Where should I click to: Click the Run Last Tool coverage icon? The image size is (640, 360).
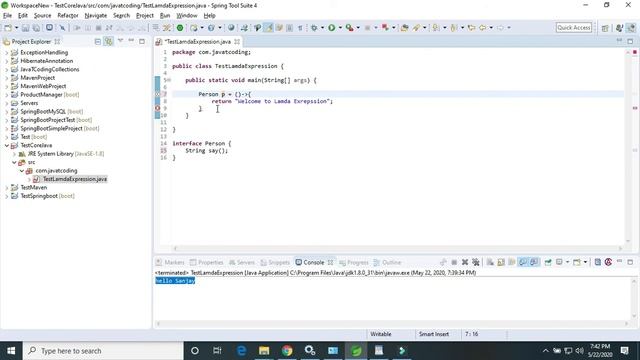(x=349, y=28)
